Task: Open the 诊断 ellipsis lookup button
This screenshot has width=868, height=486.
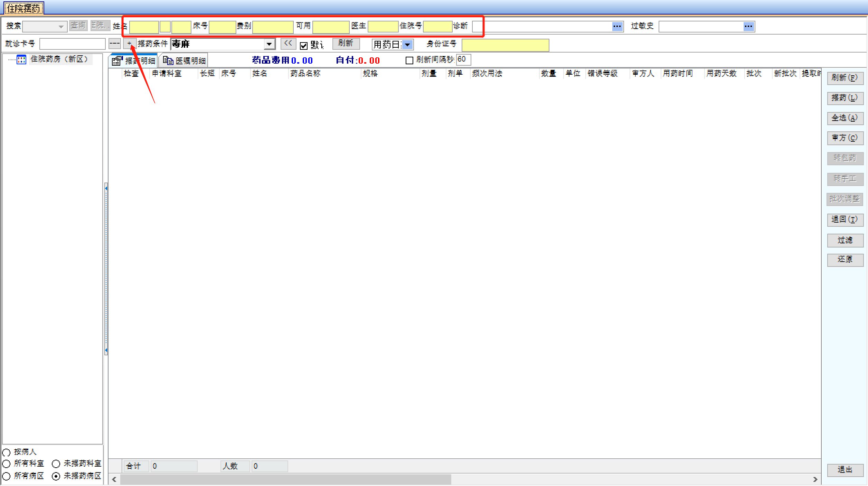Action: [x=617, y=26]
